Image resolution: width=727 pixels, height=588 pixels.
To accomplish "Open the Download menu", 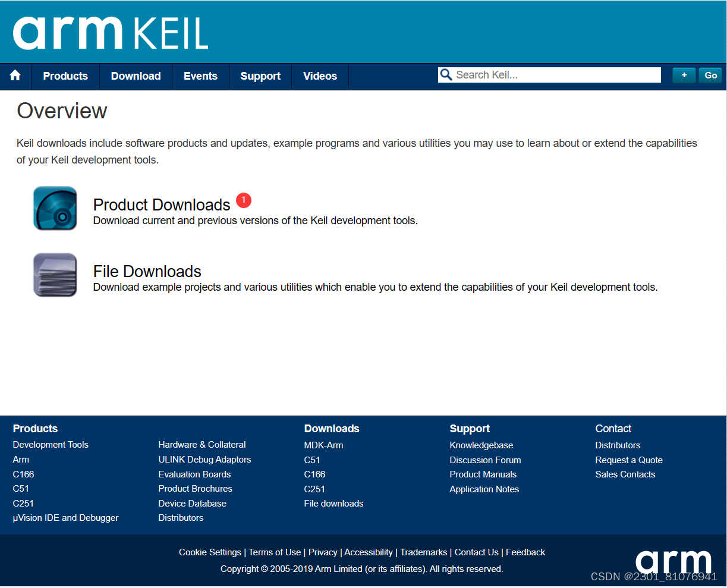I will click(136, 76).
